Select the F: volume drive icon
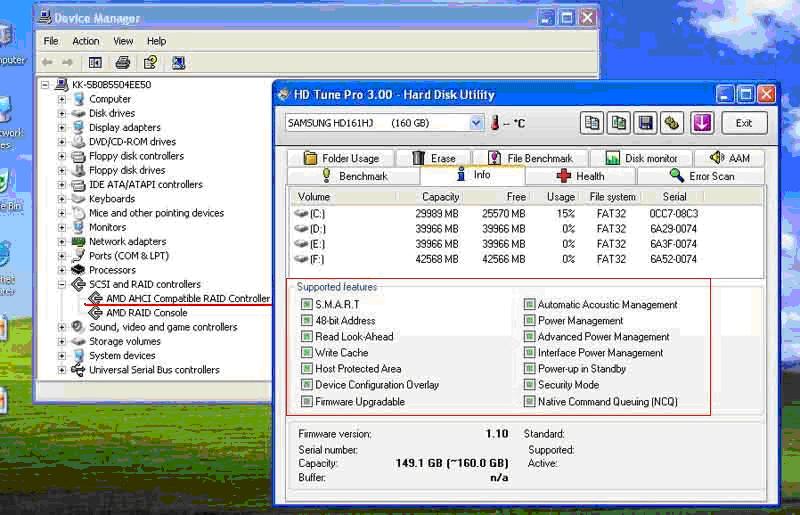800x515 pixels. (x=302, y=259)
